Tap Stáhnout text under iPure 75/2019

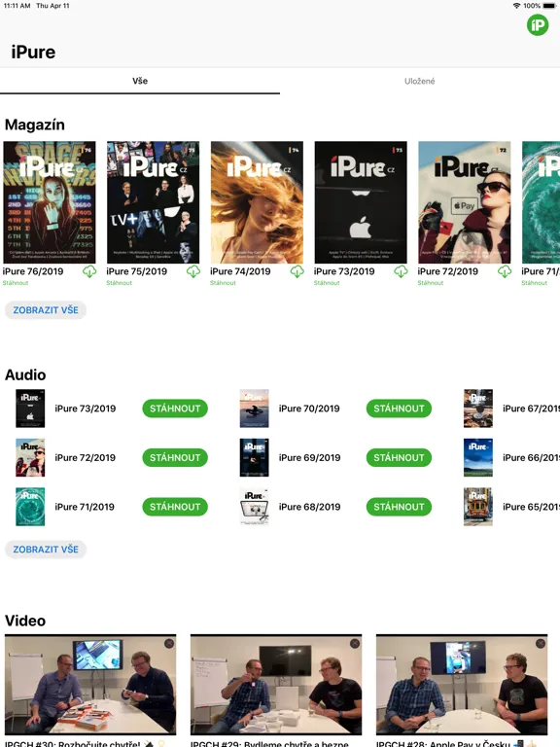(x=119, y=283)
